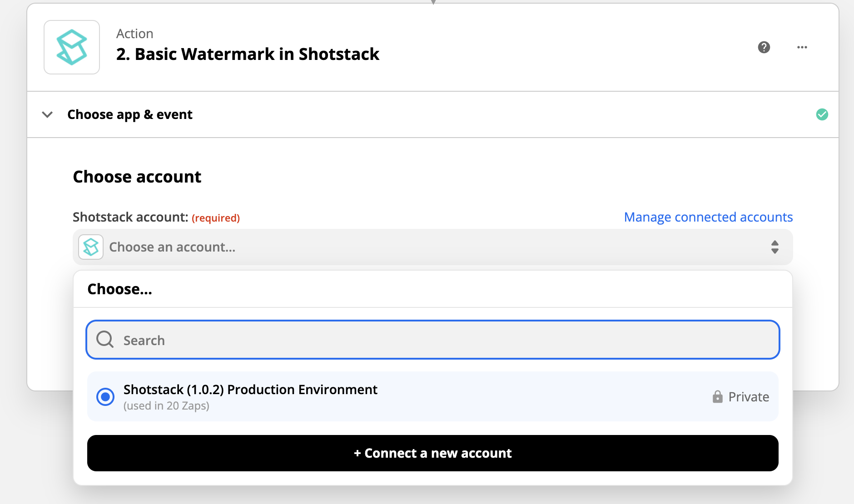Click the Private label text
This screenshot has height=504, width=854.
(x=749, y=397)
